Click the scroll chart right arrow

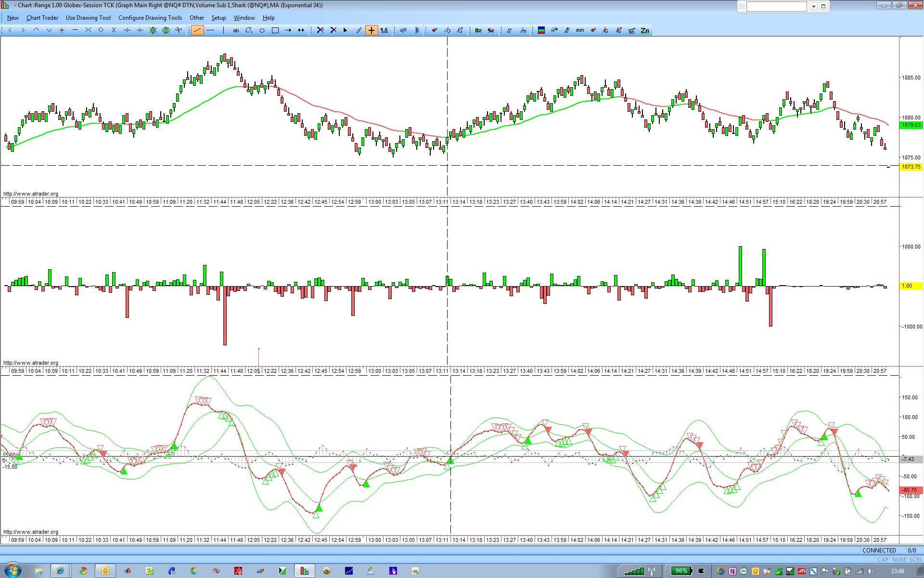pyautogui.click(x=23, y=30)
